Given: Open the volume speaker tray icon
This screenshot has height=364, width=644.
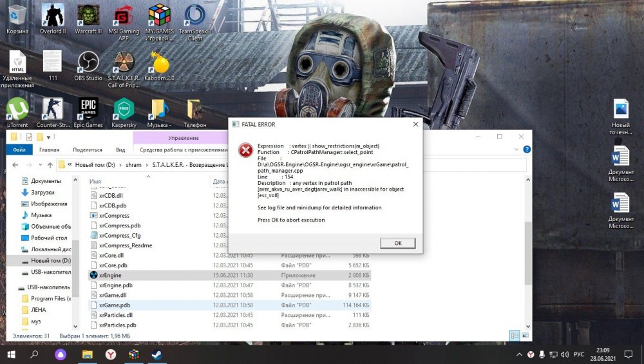Looking at the screenshot, I should (x=564, y=354).
